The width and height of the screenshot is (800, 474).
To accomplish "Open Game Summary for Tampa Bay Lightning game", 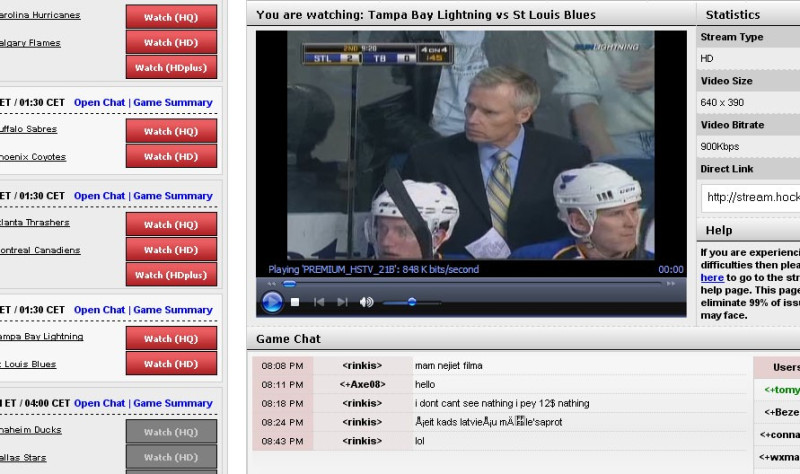I will [173, 310].
